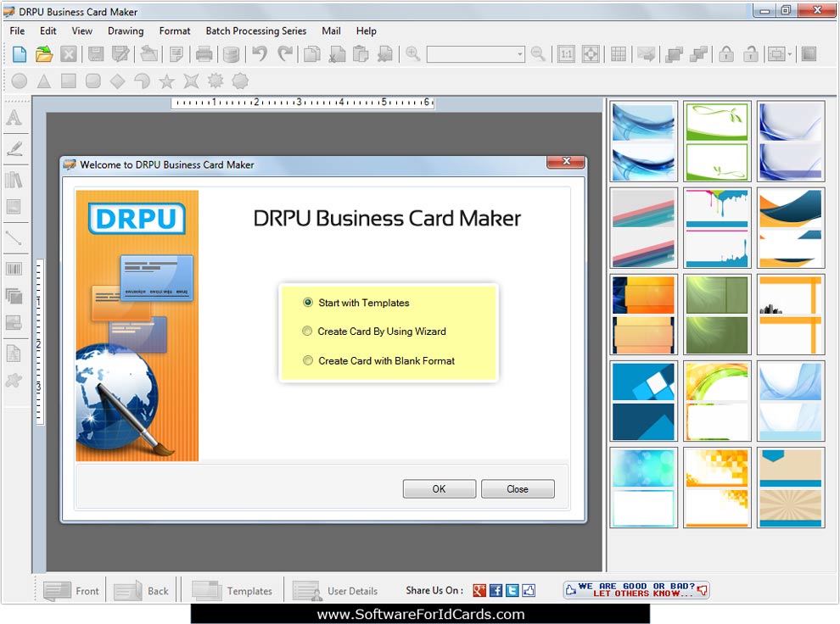
Task: Select Create Card By Using Wizard
Action: [x=374, y=331]
